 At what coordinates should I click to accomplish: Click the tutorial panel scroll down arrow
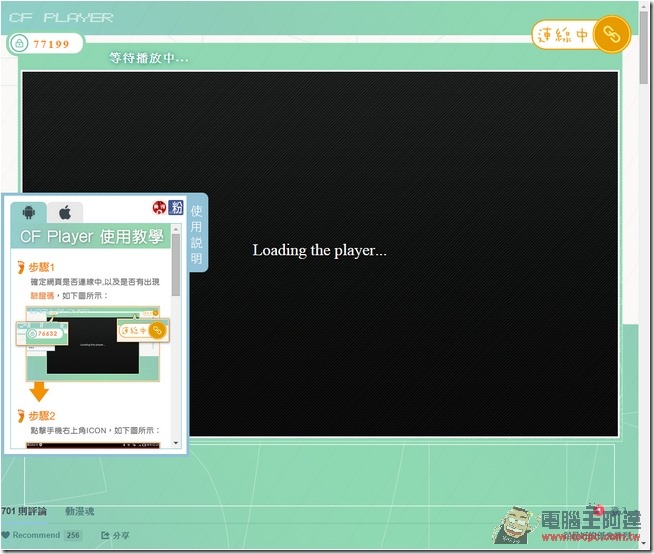coord(177,442)
